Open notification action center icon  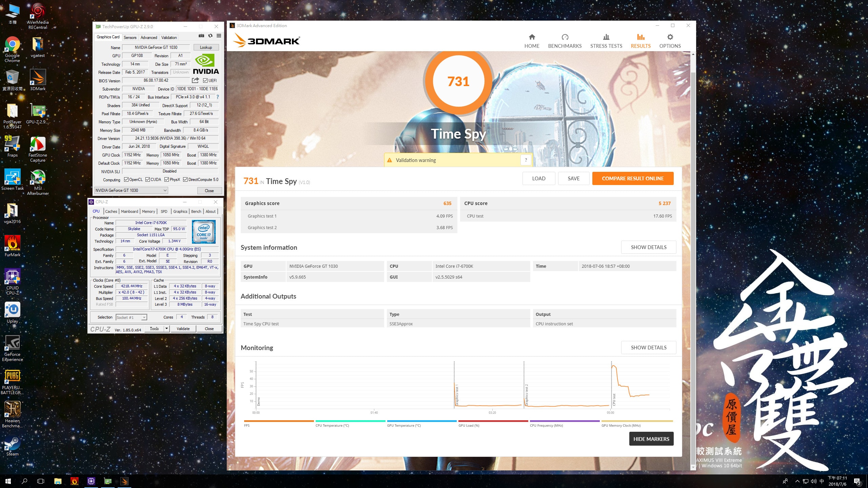click(857, 481)
